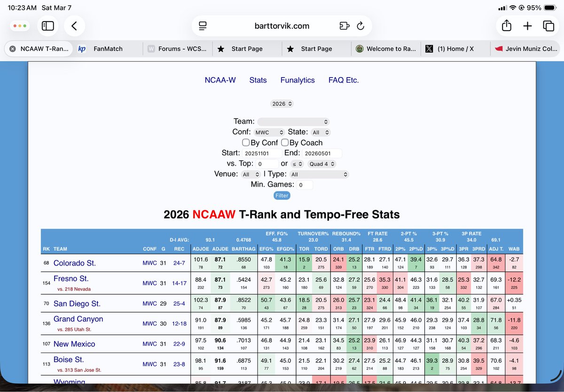Screen dimensions: 564x392
Task: Open the 2026 season dropdown
Action: 282,103
